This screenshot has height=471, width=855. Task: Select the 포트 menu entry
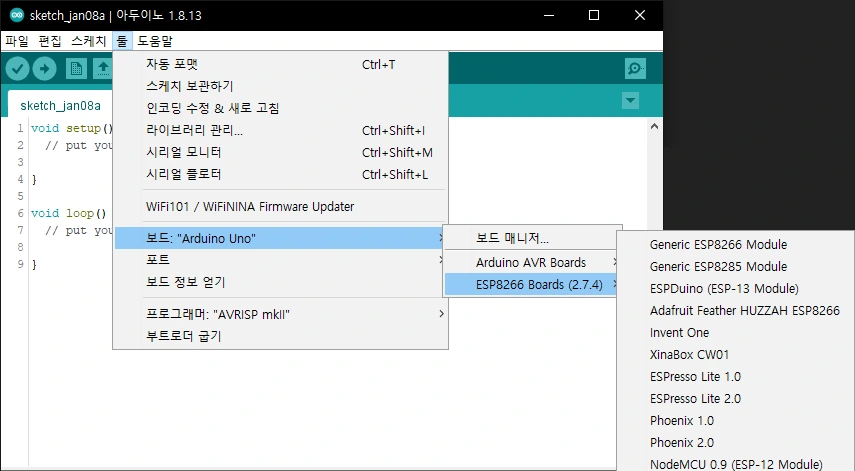pyautogui.click(x=281, y=260)
